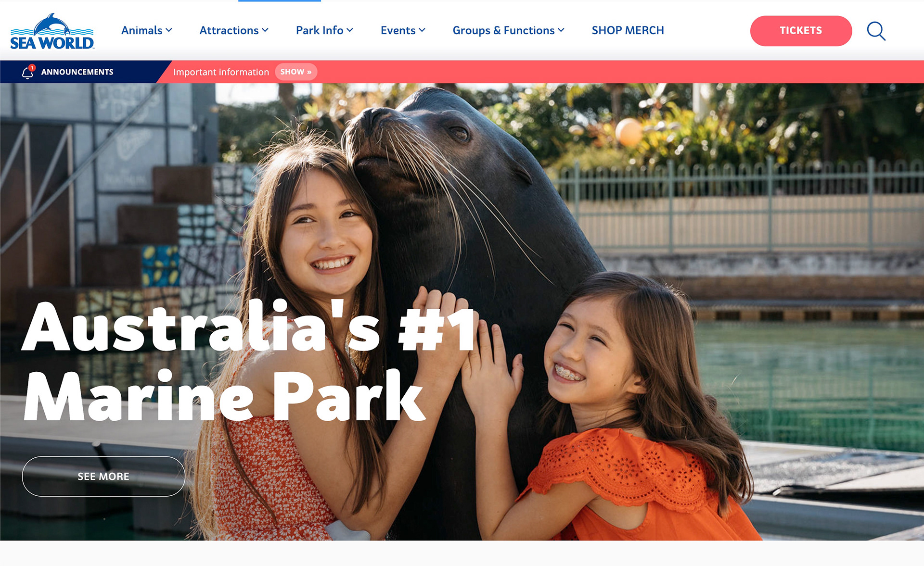Click the Australia's #1 Marine Park headline
Screen dimensions: 924x566
(250, 361)
